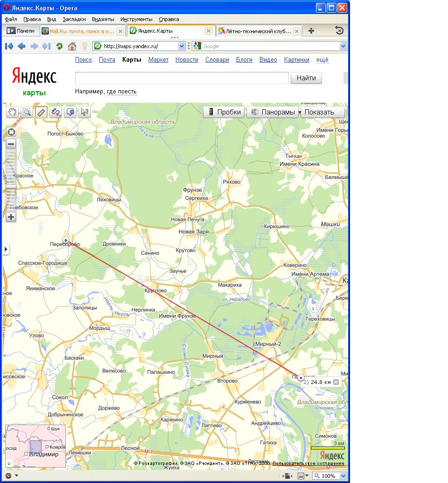The height and width of the screenshot is (483, 448).
Task: Click the Яндекс logo
Action: 34,76
